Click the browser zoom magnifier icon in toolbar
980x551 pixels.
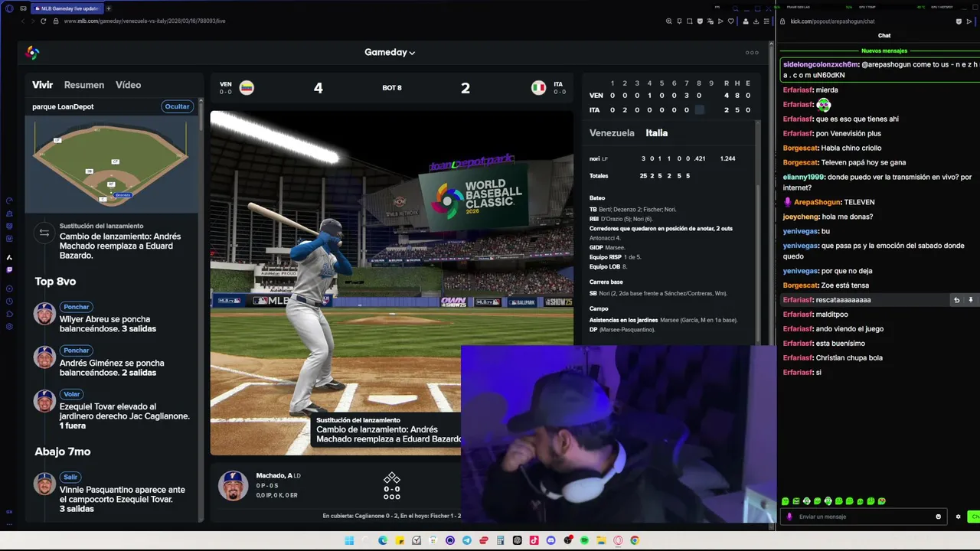[669, 21]
